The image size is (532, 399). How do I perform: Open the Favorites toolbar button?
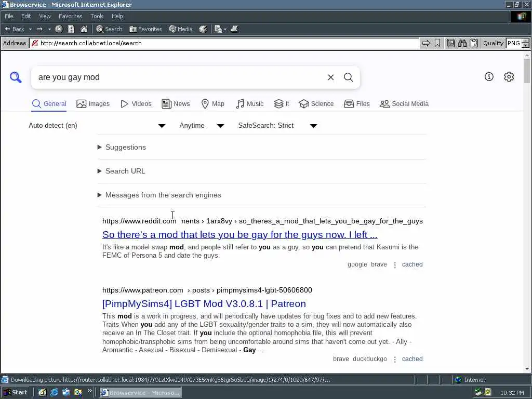tap(145, 29)
